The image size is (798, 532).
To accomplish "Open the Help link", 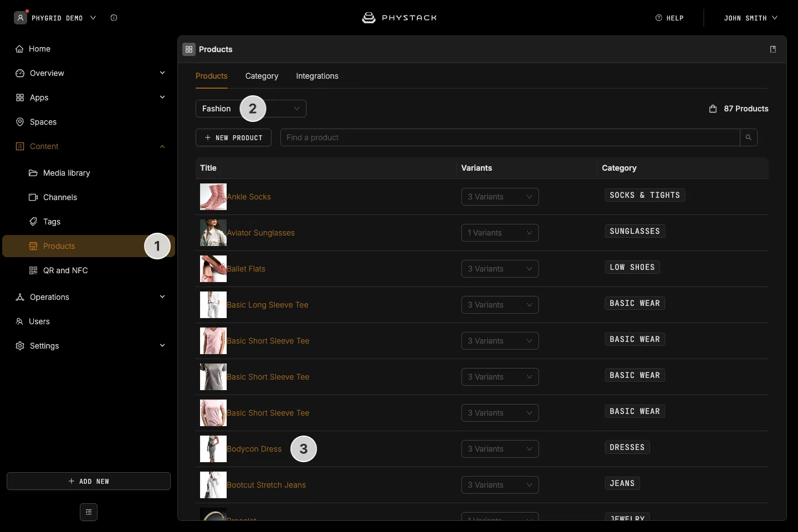I will (x=669, y=18).
